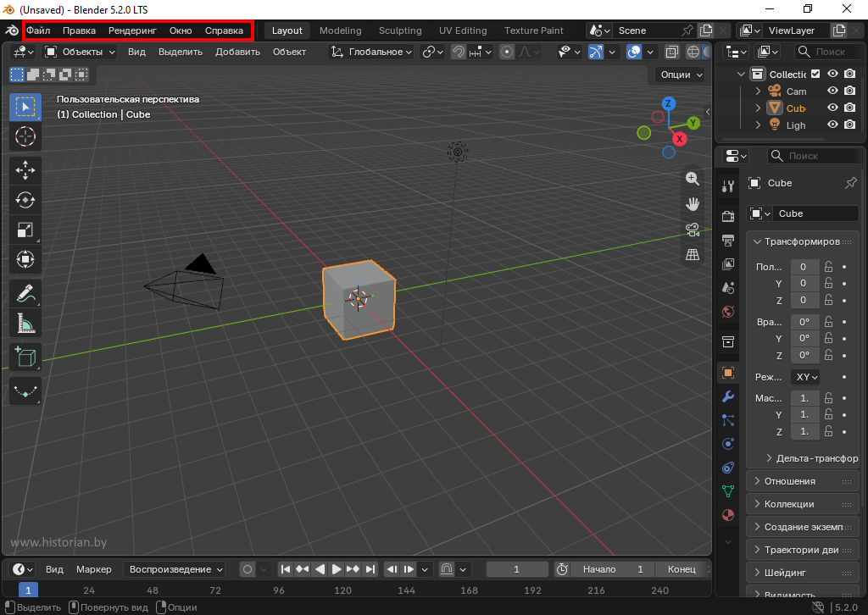The image size is (868, 615).
Task: Select the Move tool
Action: 25,170
